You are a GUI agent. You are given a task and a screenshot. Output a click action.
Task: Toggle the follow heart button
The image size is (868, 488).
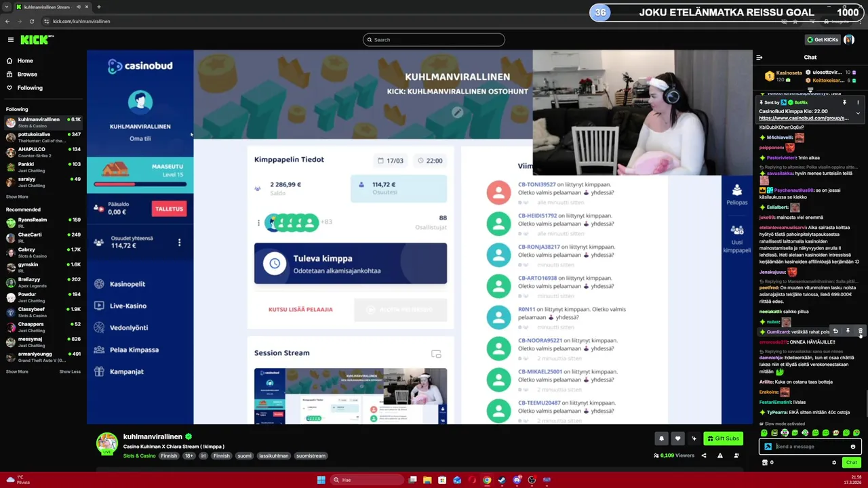(677, 439)
